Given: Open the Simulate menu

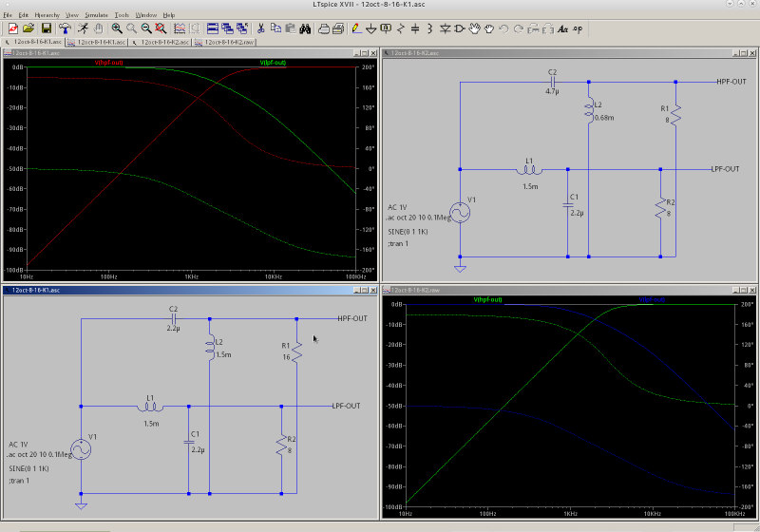Looking at the screenshot, I should (x=96, y=15).
